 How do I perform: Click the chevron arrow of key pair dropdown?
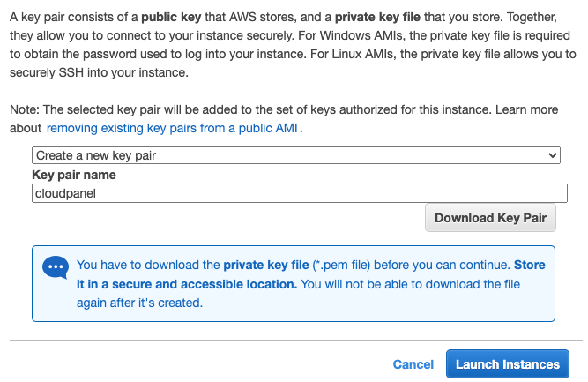(x=552, y=155)
